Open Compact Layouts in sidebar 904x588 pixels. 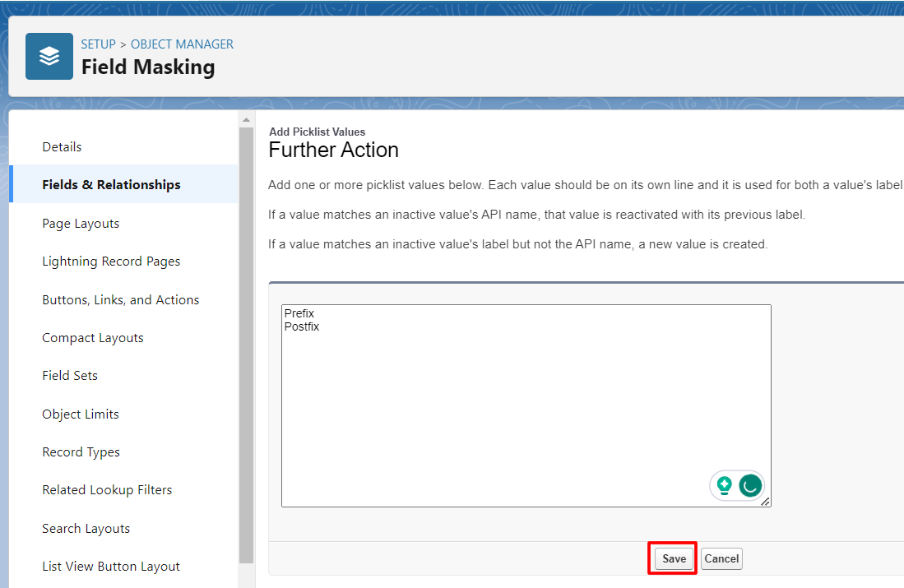[93, 338]
